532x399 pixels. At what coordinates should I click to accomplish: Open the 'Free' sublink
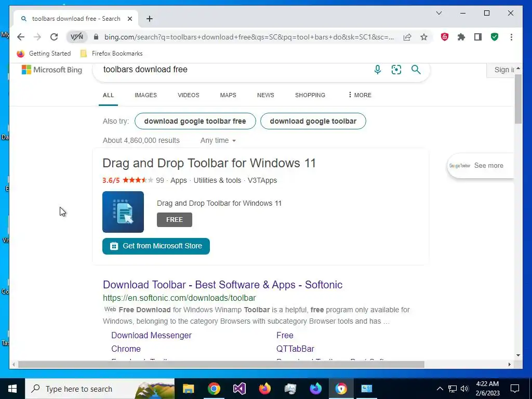[x=285, y=335]
